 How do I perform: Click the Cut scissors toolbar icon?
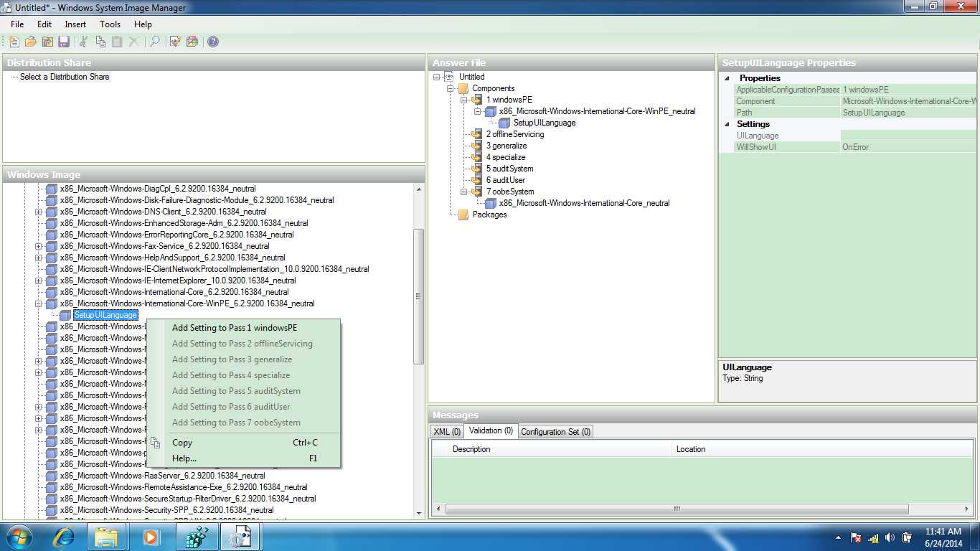(x=84, y=42)
